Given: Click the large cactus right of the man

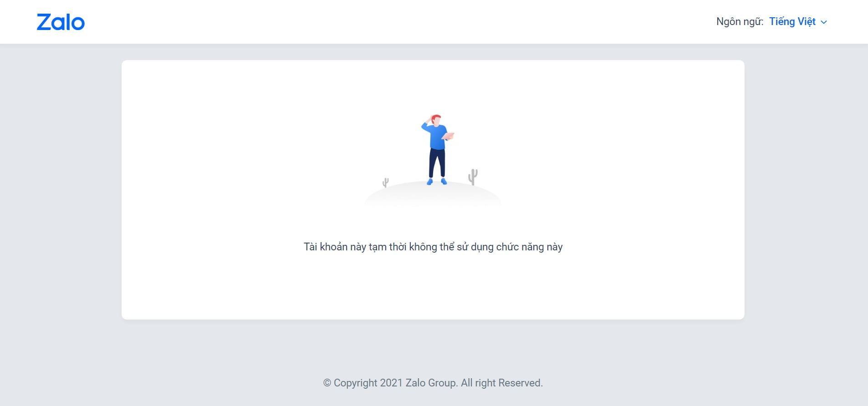Looking at the screenshot, I should click(473, 177).
